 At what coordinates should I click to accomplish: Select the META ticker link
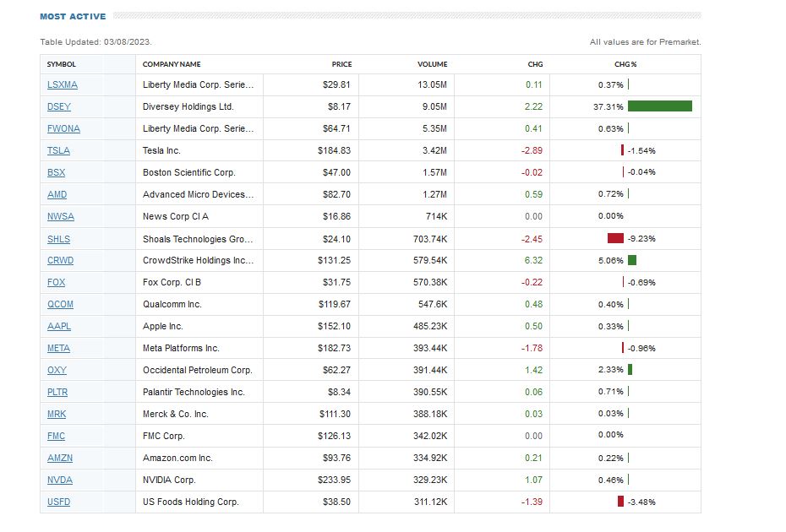[58, 348]
